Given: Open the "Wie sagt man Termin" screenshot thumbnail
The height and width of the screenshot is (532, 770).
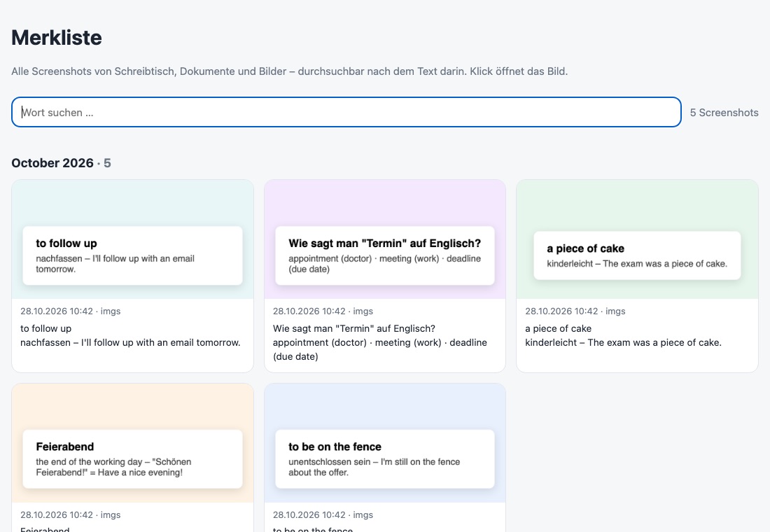Looking at the screenshot, I should click(x=385, y=239).
